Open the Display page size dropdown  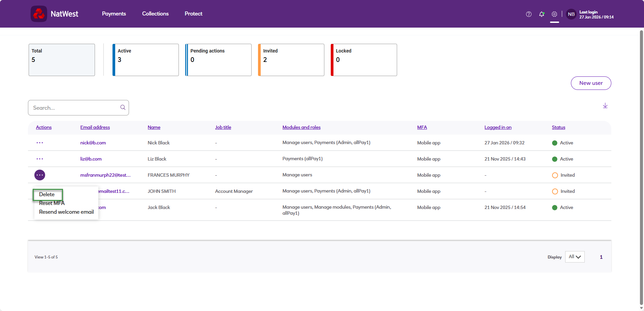[x=575, y=257]
